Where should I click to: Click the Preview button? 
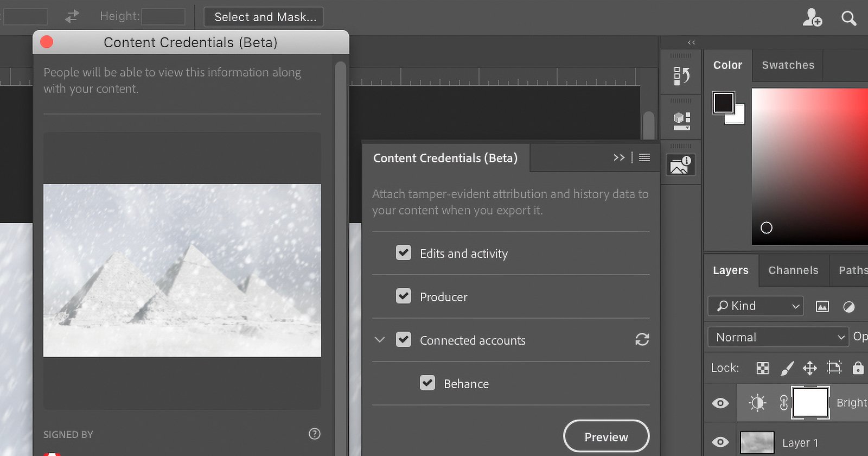(606, 436)
